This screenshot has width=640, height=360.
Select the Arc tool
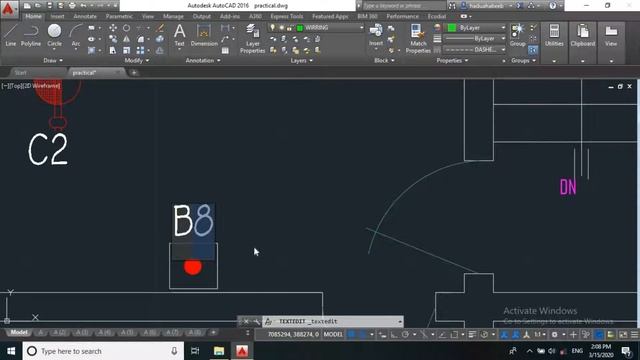[x=76, y=36]
